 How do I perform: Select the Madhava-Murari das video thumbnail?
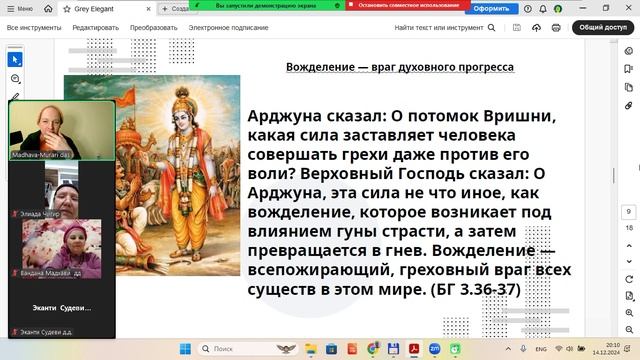(x=62, y=131)
